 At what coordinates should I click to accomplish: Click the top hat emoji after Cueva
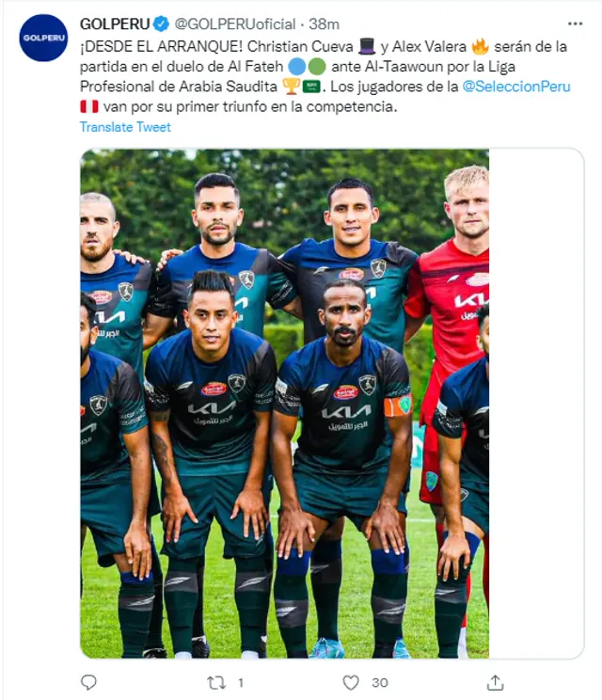pyautogui.click(x=367, y=46)
